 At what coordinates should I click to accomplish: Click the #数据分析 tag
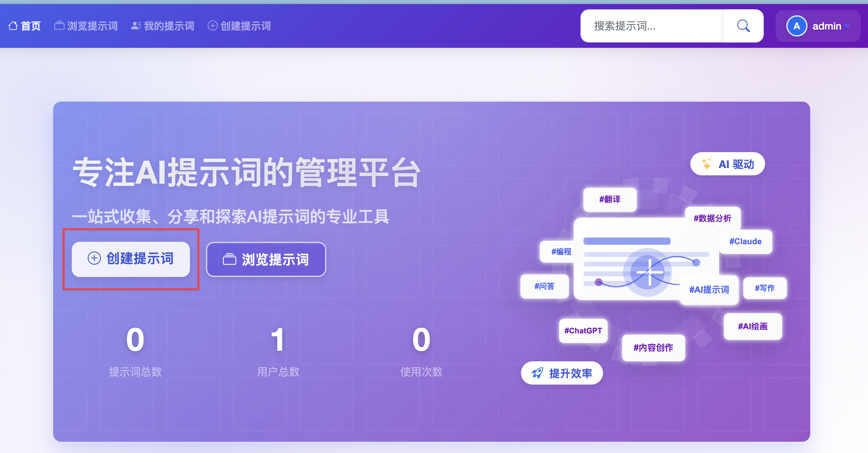tap(713, 219)
